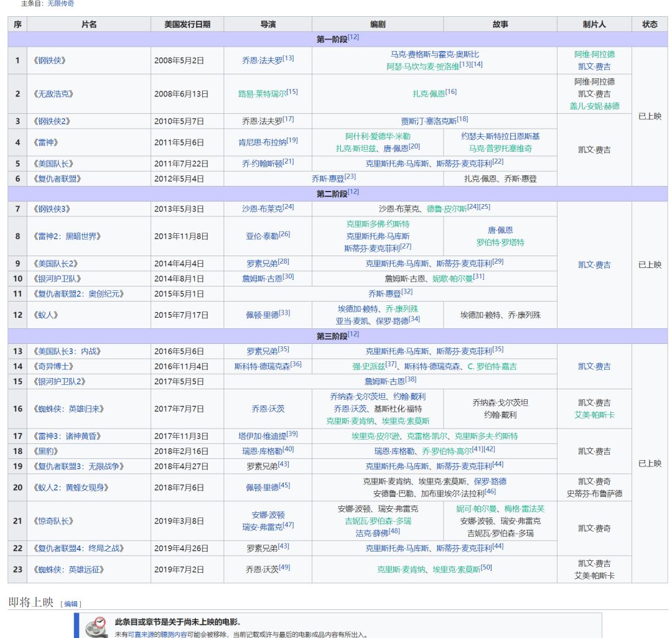Open producer 艾美·帕斯卡 link in 英雄归来 row
This screenshot has width=672, height=638.
click(594, 415)
